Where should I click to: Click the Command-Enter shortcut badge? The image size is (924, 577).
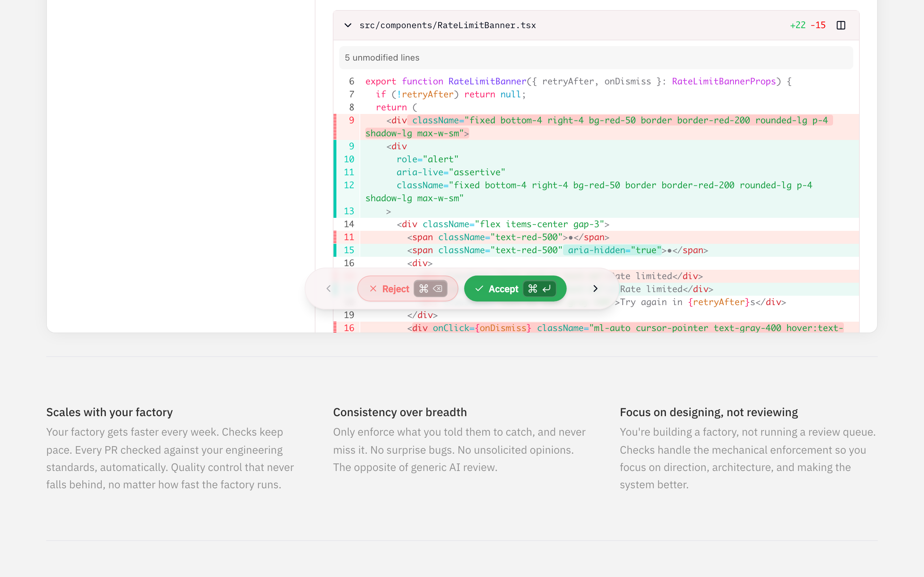tap(539, 289)
